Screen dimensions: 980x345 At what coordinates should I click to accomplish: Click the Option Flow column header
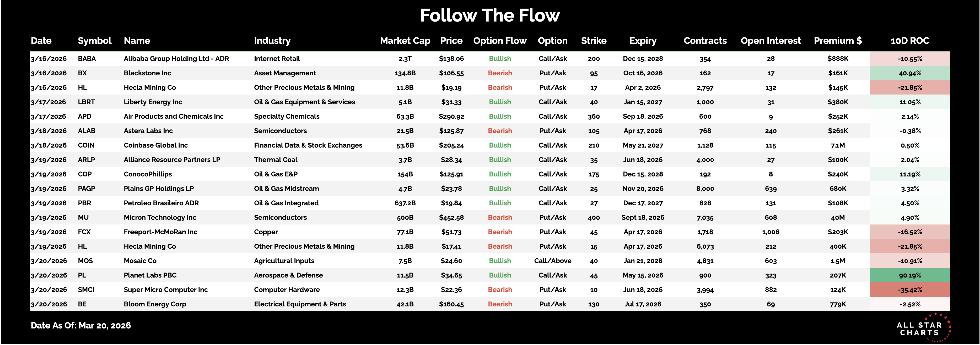[499, 41]
